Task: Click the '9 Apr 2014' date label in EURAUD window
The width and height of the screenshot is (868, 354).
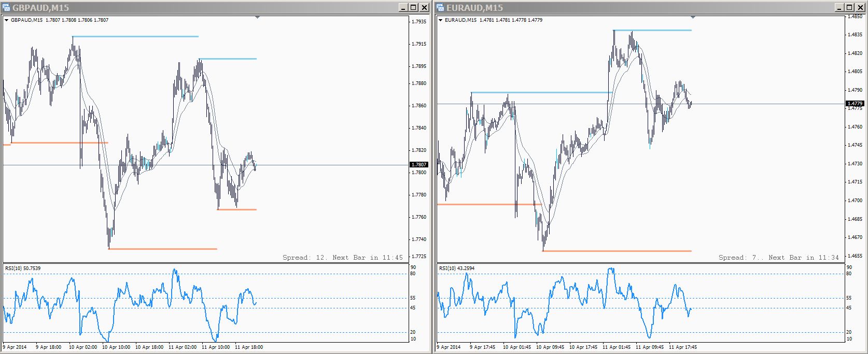Action: pos(449,347)
